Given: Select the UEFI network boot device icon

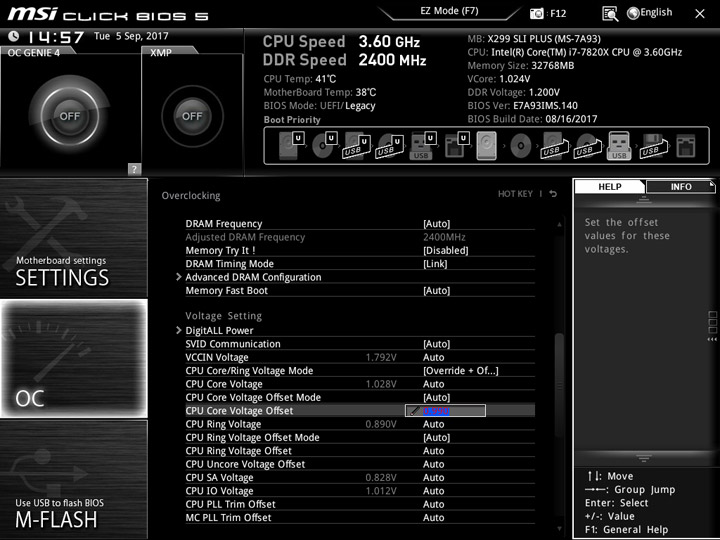Looking at the screenshot, I should click(456, 146).
